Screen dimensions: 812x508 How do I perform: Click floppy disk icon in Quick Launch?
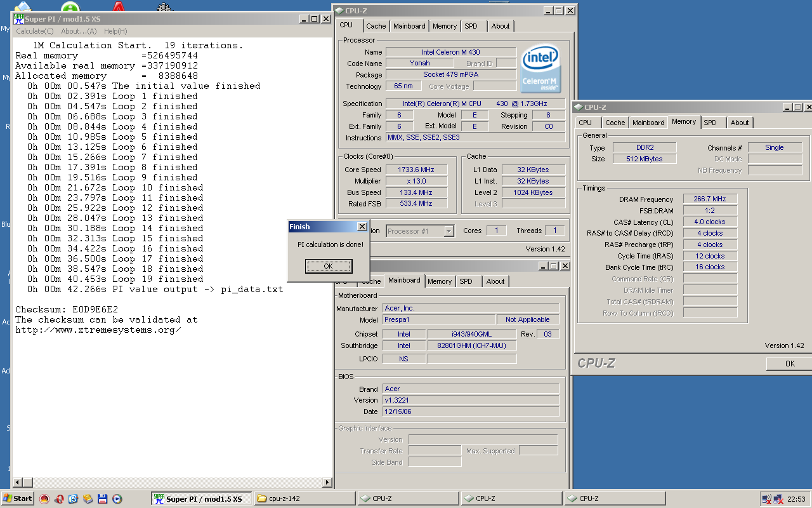tap(102, 498)
